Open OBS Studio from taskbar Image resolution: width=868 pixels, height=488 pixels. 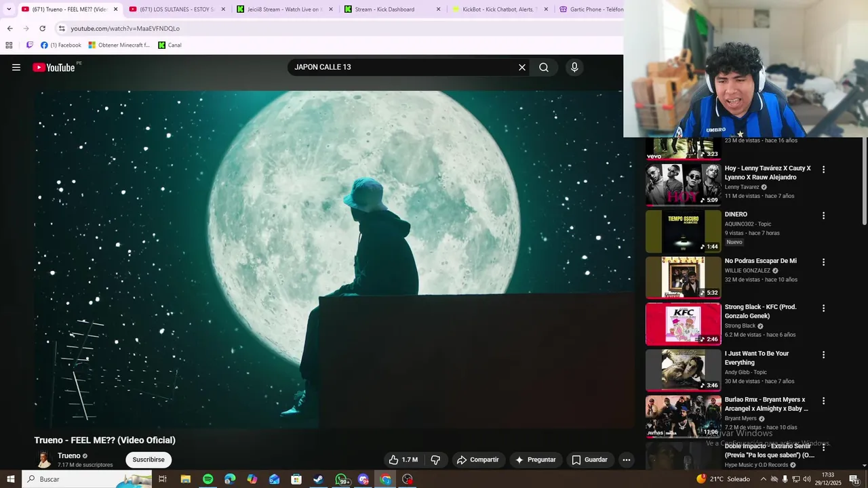tap(408, 479)
